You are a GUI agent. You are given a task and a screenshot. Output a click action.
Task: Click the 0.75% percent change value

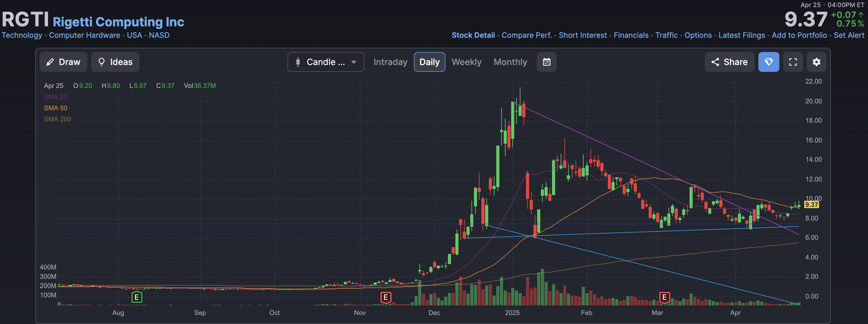pos(850,24)
